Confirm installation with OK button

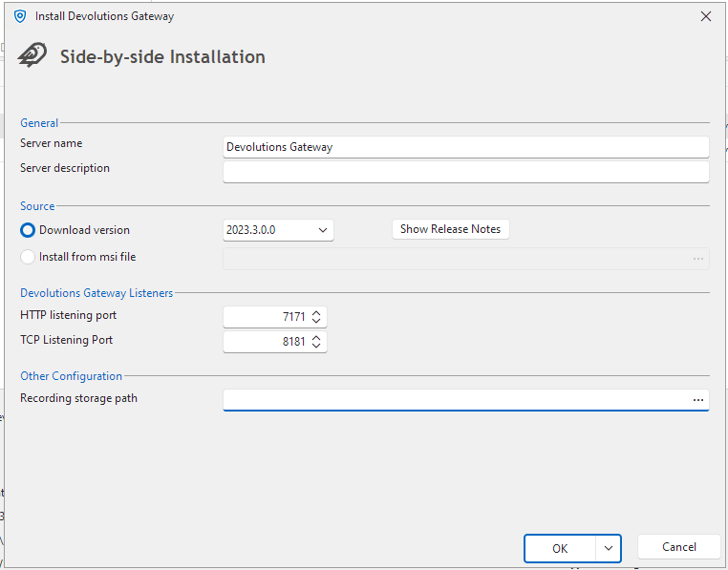[560, 549]
